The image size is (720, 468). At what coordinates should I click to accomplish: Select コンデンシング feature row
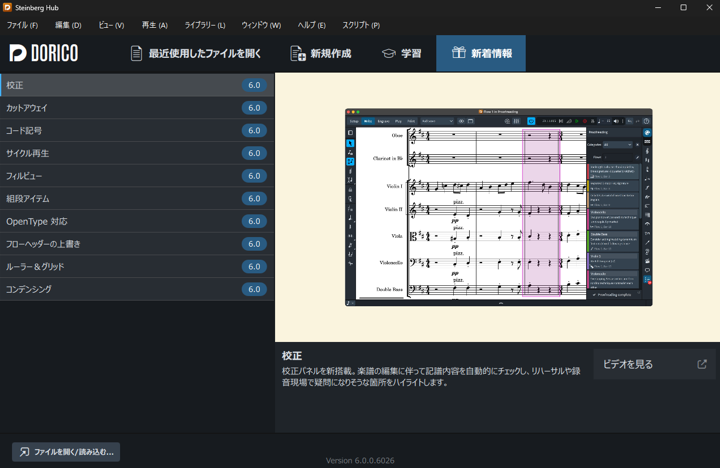tap(137, 289)
